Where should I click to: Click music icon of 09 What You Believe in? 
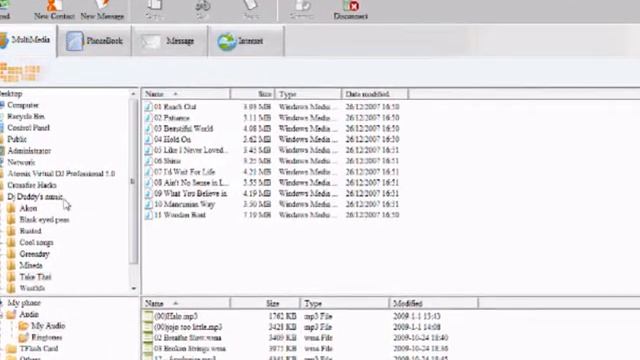[x=148, y=193]
